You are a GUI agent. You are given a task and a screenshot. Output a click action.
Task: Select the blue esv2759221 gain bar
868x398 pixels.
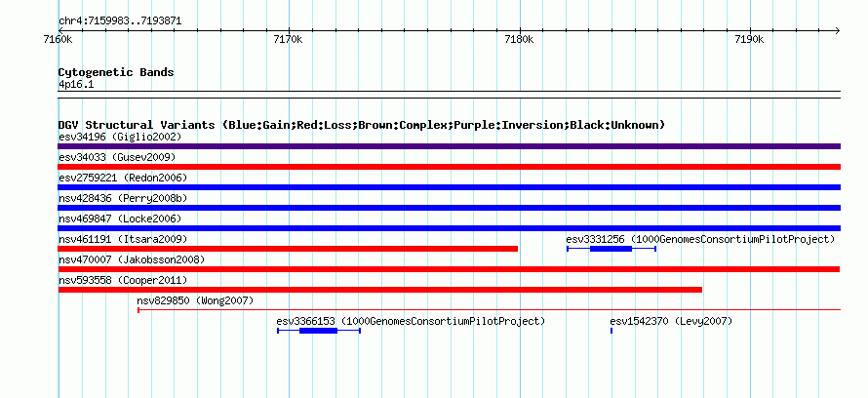coord(449,187)
